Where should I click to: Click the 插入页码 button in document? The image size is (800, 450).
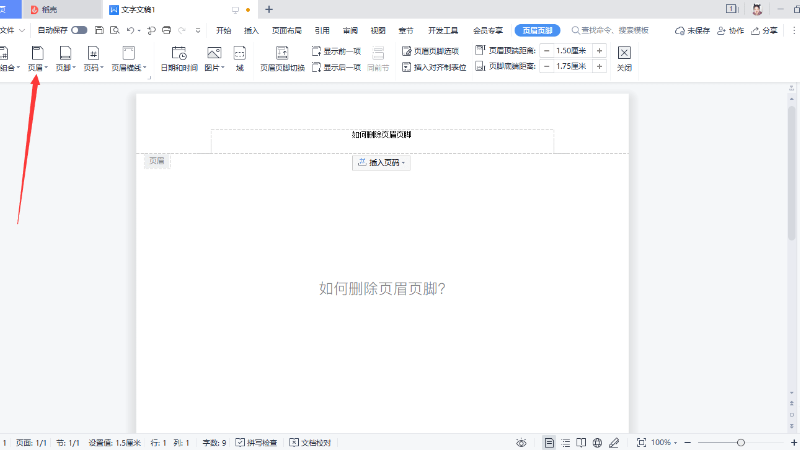[x=381, y=162]
